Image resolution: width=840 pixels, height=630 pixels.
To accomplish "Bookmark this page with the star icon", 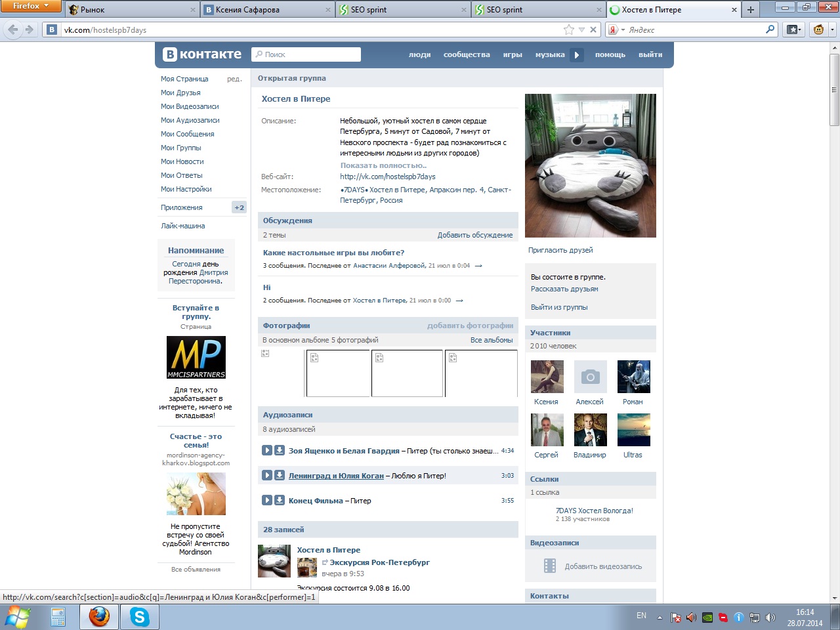I will (568, 30).
